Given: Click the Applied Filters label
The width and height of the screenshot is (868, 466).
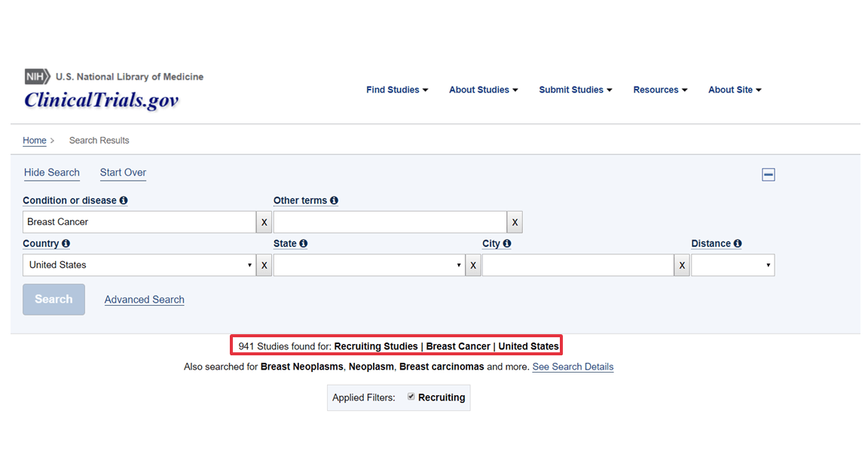Looking at the screenshot, I should pos(364,397).
